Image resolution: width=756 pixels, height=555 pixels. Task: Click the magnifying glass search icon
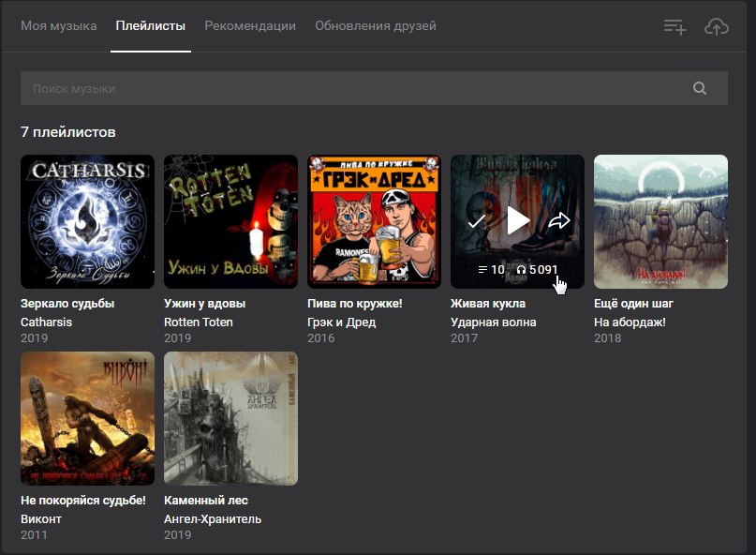click(700, 88)
